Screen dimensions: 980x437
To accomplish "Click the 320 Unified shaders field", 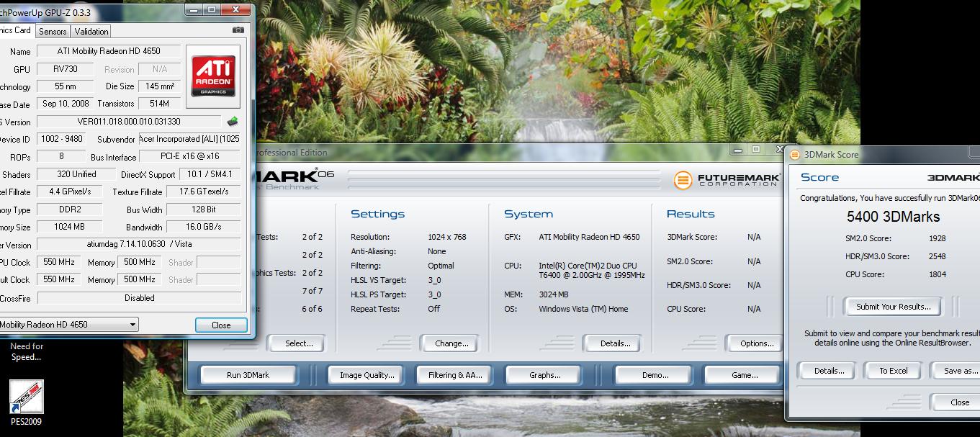I will coord(76,174).
